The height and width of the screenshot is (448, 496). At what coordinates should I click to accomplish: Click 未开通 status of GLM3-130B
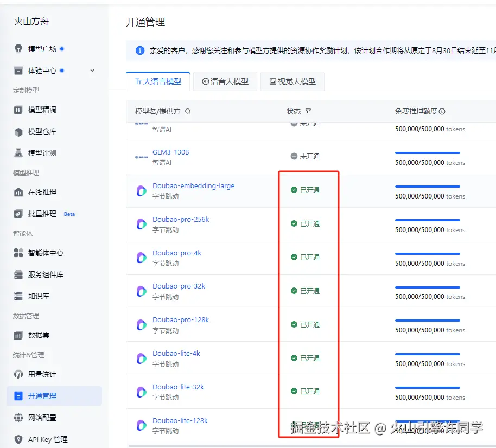306,157
